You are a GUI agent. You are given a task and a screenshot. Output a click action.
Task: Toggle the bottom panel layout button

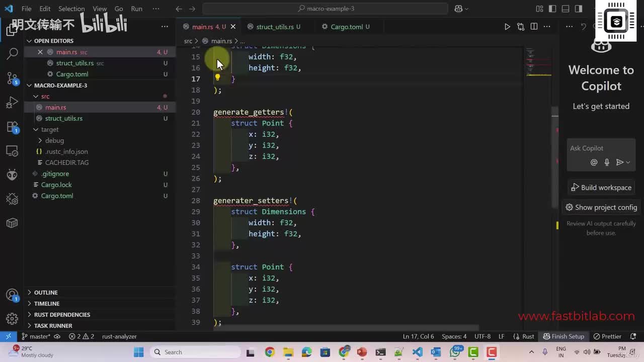tap(566, 9)
